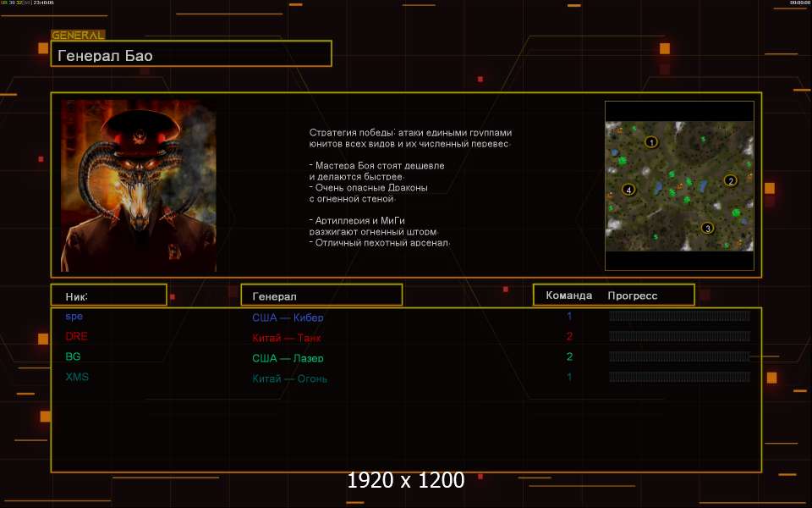Click team number for player XMS

(x=569, y=377)
